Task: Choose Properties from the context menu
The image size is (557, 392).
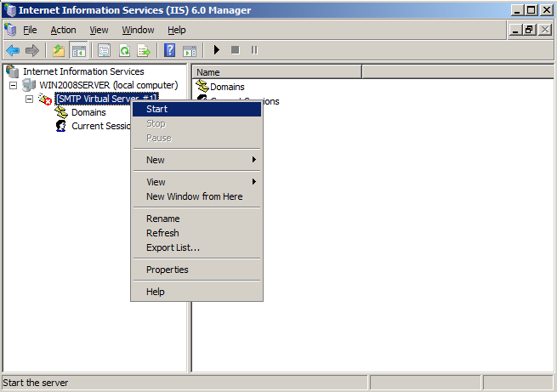Action: pyautogui.click(x=196, y=270)
